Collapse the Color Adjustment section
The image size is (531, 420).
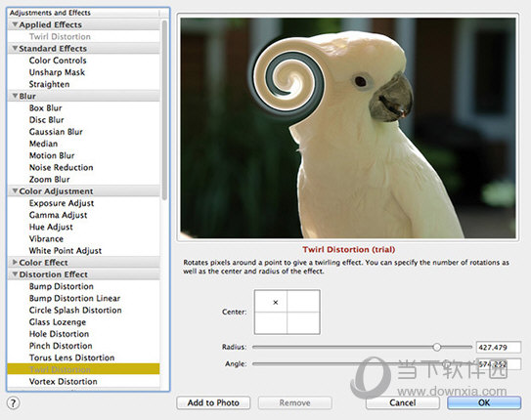point(15,191)
